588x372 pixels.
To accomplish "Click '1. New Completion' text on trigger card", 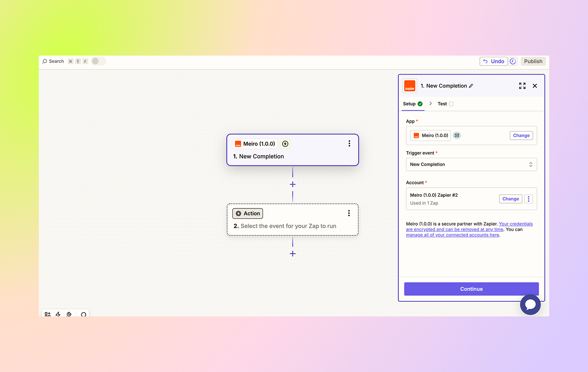I will click(x=258, y=157).
